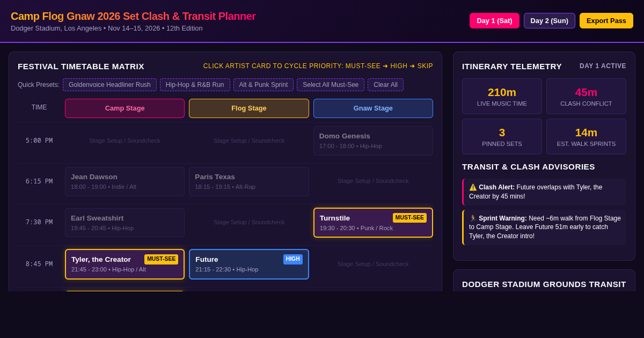
Task: Choose Select All Must-See preset
Action: pyautogui.click(x=331, y=85)
